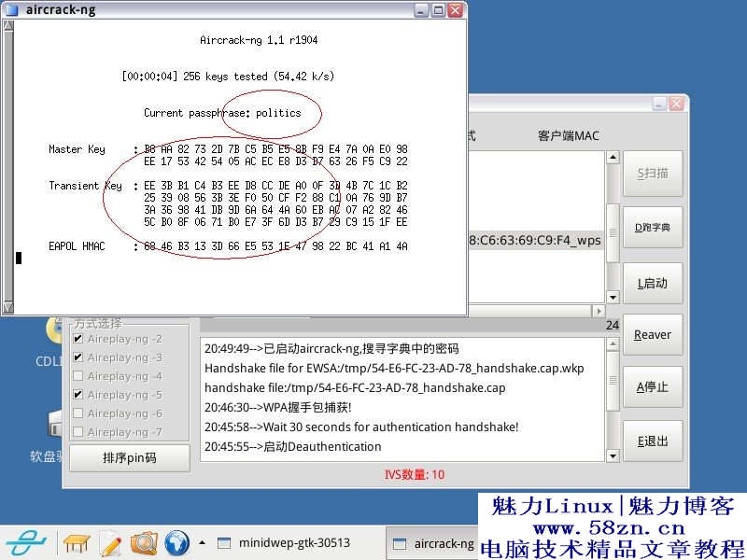Click the desk icon in taskbar
The width and height of the screenshot is (747, 560).
coord(77,543)
